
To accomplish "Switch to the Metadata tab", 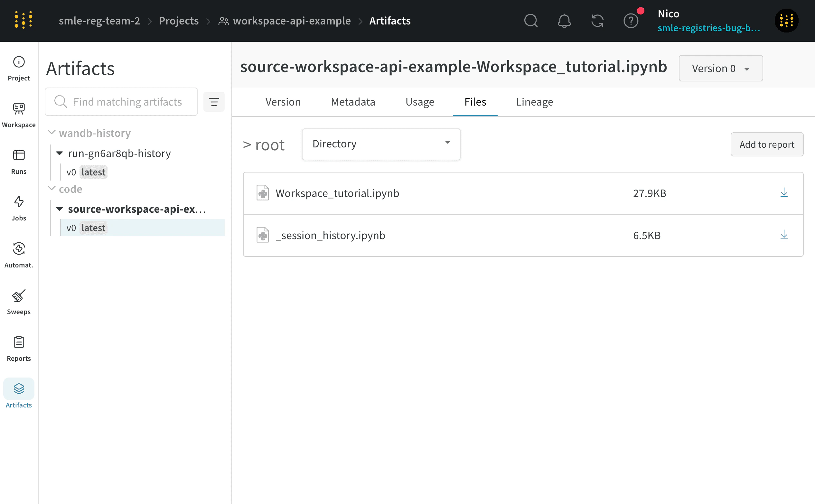I will point(353,102).
